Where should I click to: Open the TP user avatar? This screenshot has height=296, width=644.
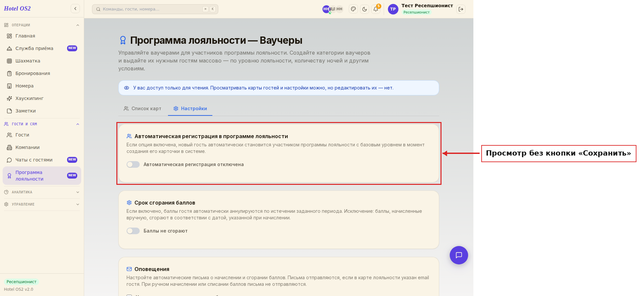click(x=393, y=9)
